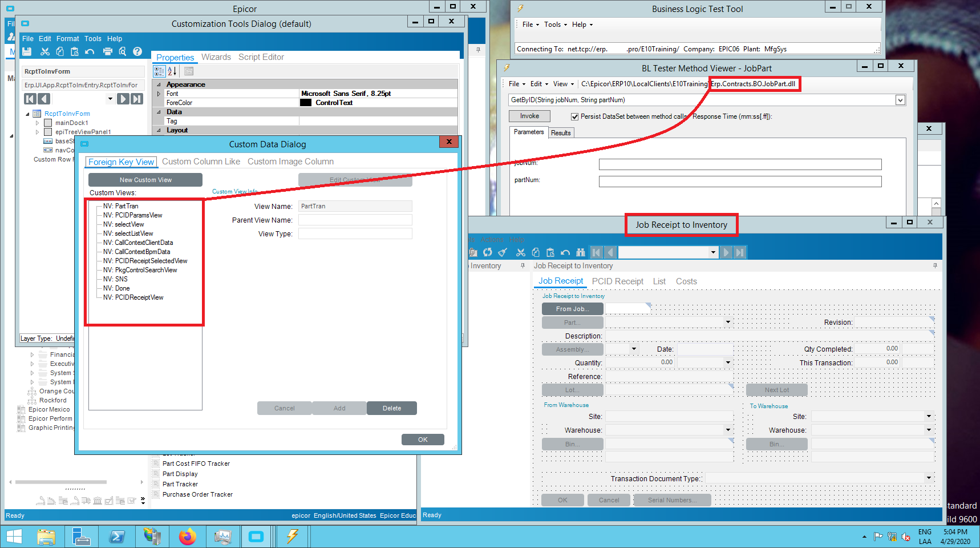Click Undo icon in Job Receipt toolbar
This screenshot has width=980, height=548.
(565, 252)
